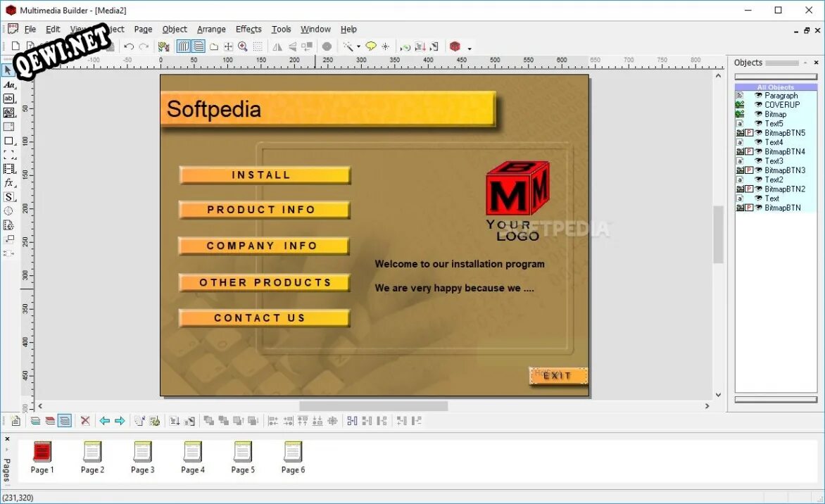Click the canvas horizontal scrollbar thumb
825x504 pixels.
click(x=374, y=406)
